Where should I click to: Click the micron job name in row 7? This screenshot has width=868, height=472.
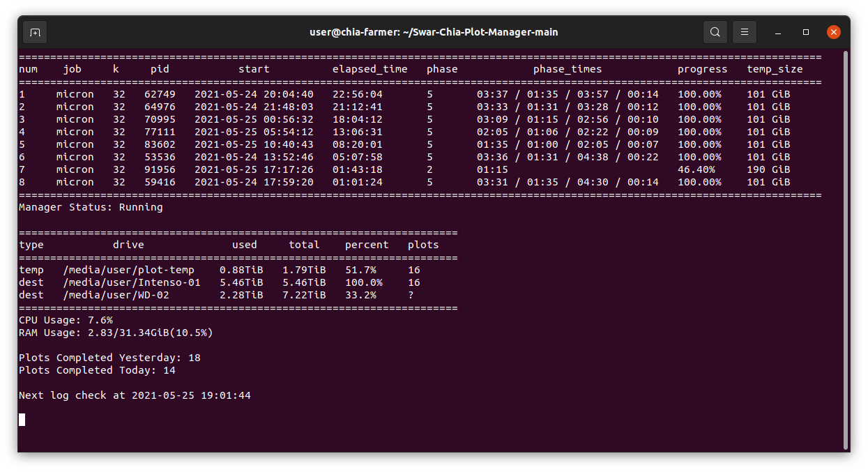point(75,169)
